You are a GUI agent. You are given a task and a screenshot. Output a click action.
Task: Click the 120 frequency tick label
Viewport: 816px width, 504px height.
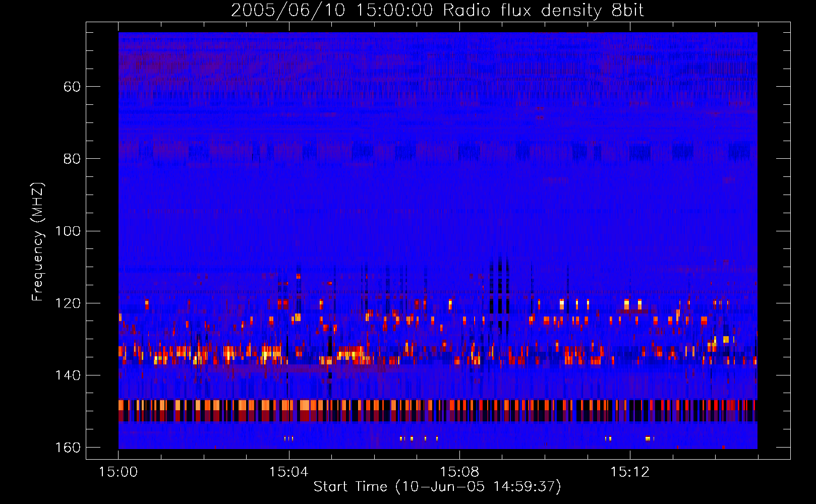tap(68, 303)
